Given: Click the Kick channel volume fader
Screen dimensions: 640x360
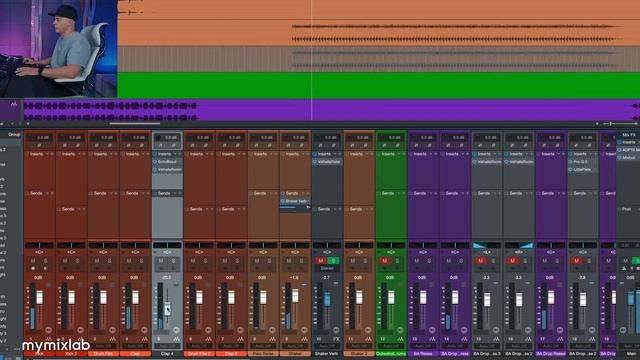Looking at the screenshot, I should tap(40, 297).
